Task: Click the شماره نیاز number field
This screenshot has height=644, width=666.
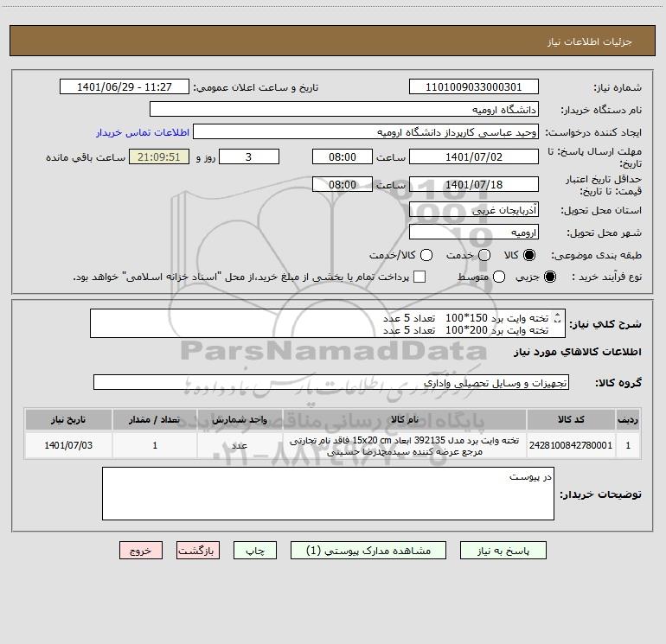Action: [474, 87]
